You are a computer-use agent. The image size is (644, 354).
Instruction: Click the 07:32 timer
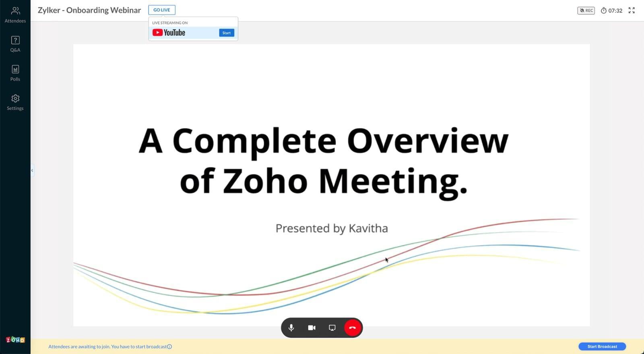click(x=611, y=10)
